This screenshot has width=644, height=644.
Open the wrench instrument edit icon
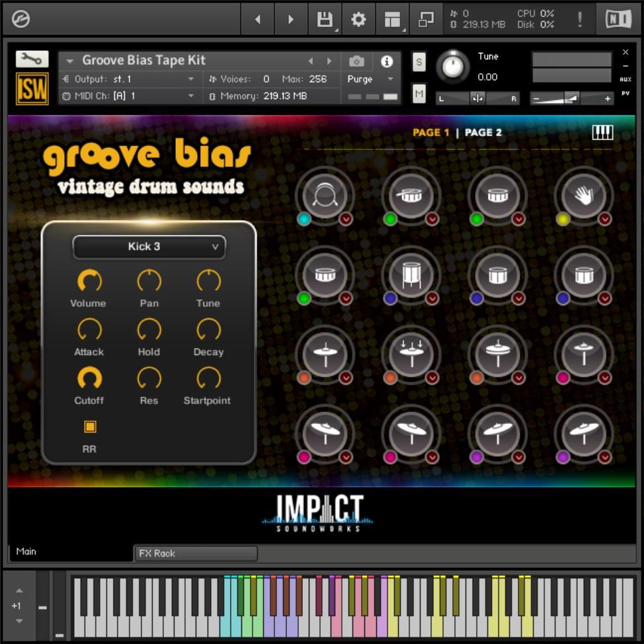(x=32, y=59)
